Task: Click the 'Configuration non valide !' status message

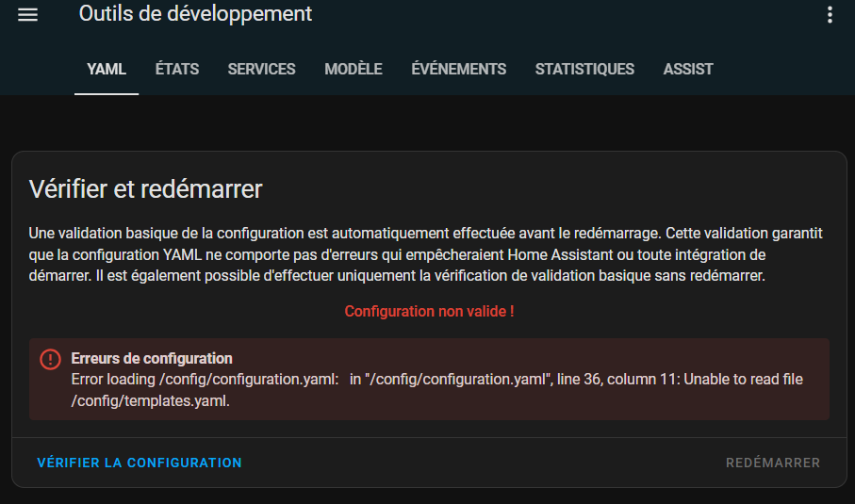Action: (429, 311)
